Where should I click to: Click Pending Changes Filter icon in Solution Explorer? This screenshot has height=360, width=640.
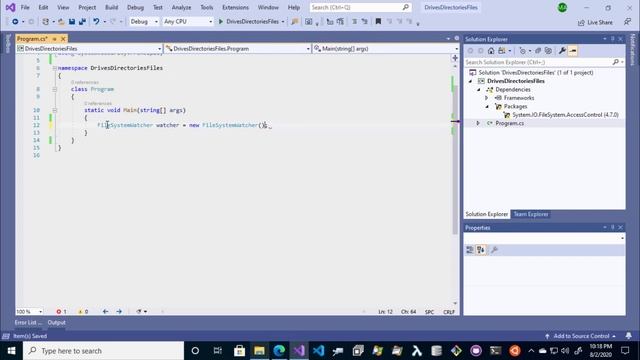522,51
